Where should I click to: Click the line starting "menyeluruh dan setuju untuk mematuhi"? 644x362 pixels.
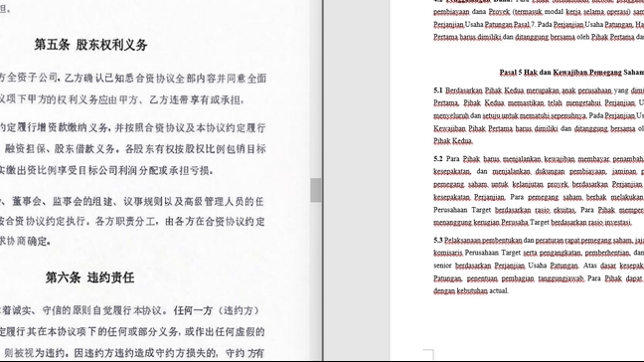click(539, 116)
